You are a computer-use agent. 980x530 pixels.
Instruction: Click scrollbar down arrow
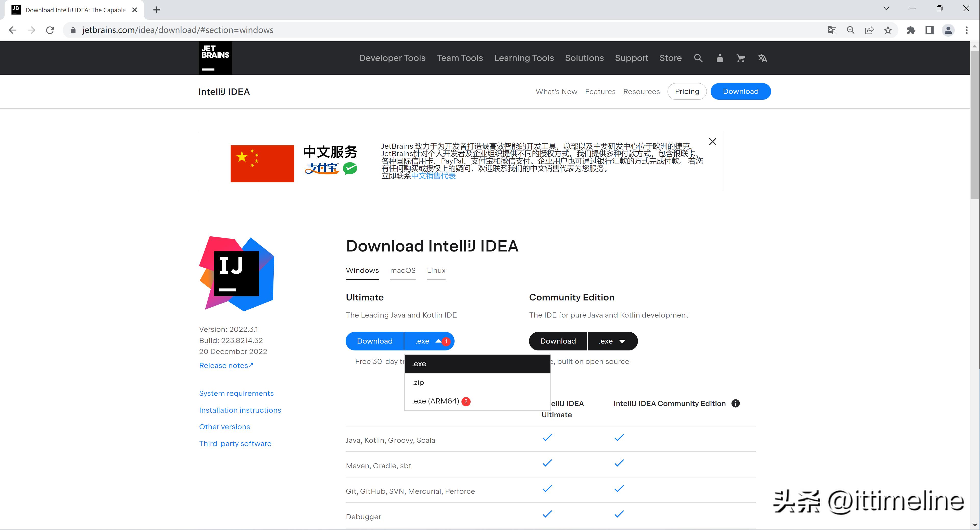[975, 525]
